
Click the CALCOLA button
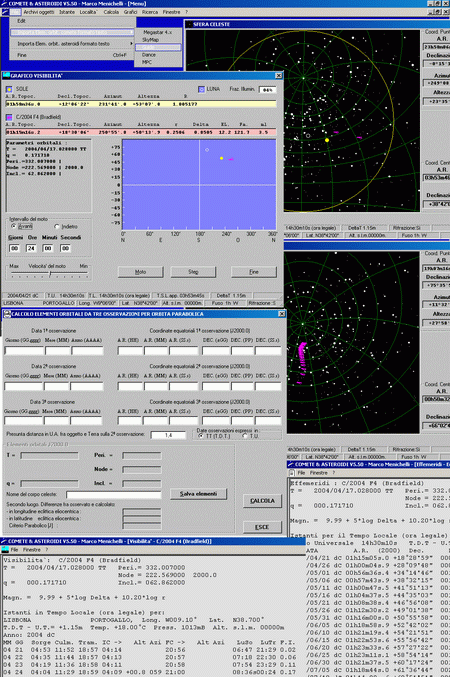click(x=262, y=501)
